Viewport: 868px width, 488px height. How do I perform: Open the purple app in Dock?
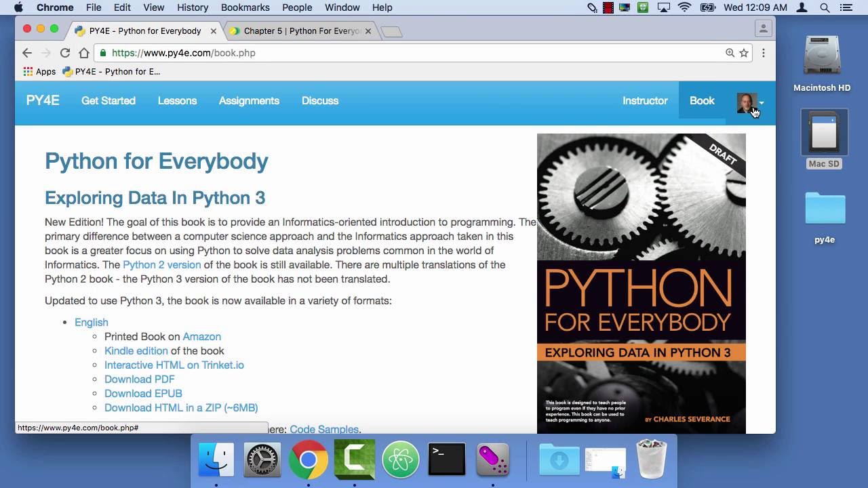point(493,460)
